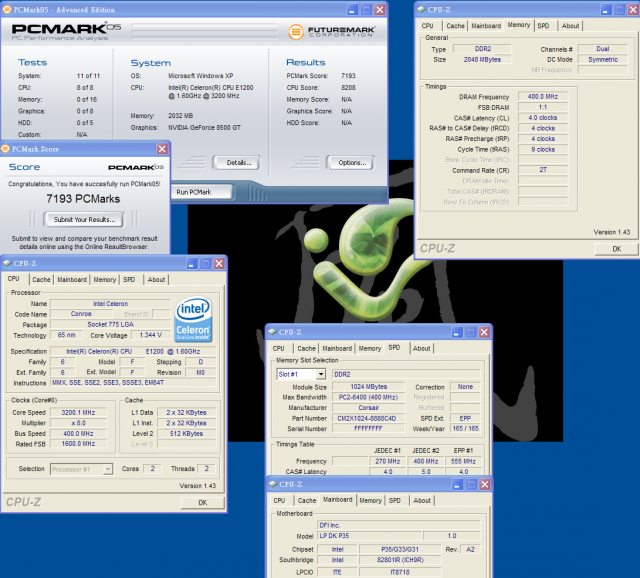This screenshot has width=640, height=578.
Task: Select Cache tab in CPU-Z Mainboard window
Action: pos(307,500)
